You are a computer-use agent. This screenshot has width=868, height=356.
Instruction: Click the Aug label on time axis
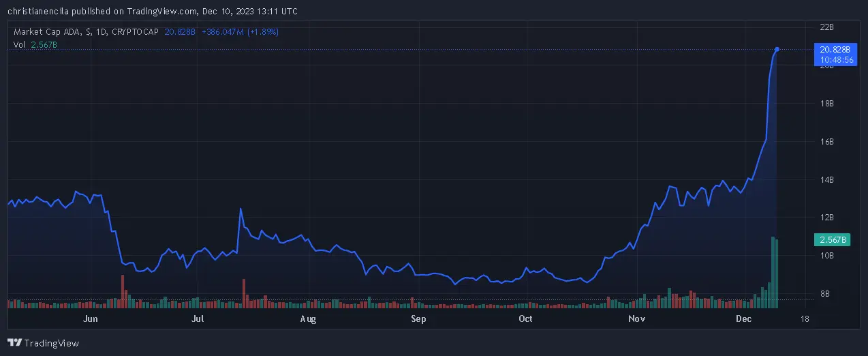point(308,318)
